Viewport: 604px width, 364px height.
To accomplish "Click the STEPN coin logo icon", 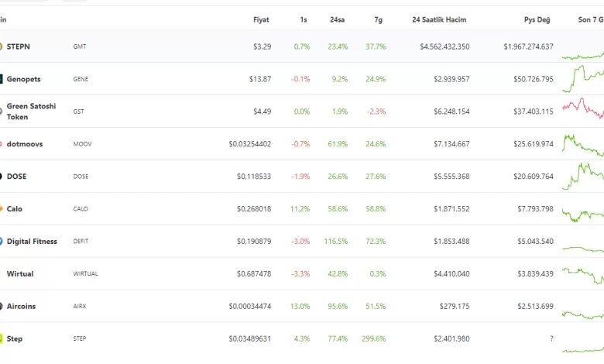I will [x=2, y=46].
